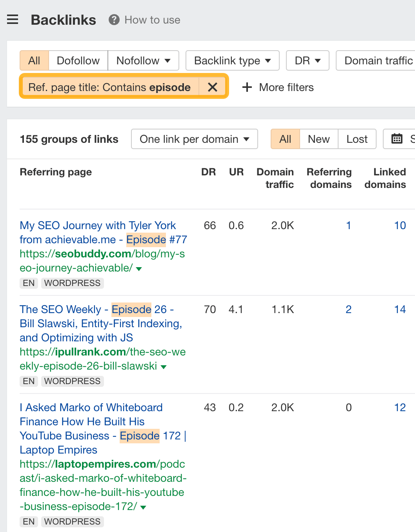Expand the seobuddy.com URL caret
Screen dimensions: 415x532
click(140, 268)
